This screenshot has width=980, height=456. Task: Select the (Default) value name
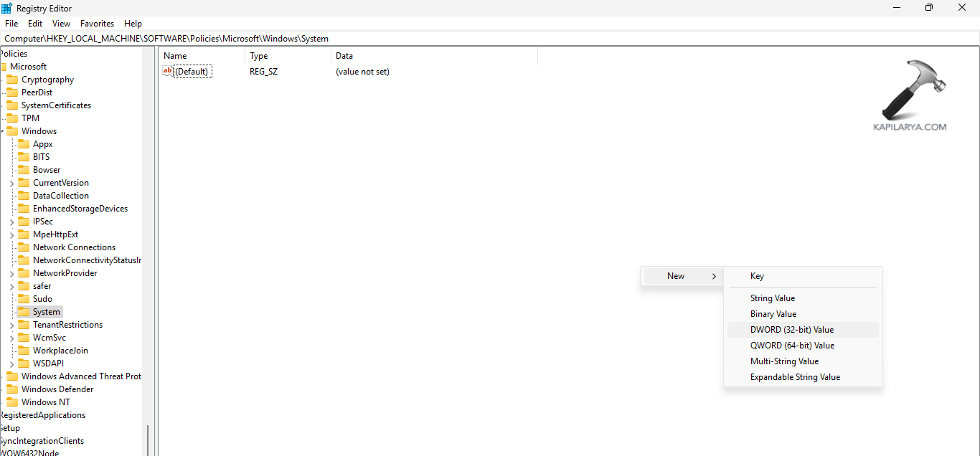pyautogui.click(x=192, y=72)
